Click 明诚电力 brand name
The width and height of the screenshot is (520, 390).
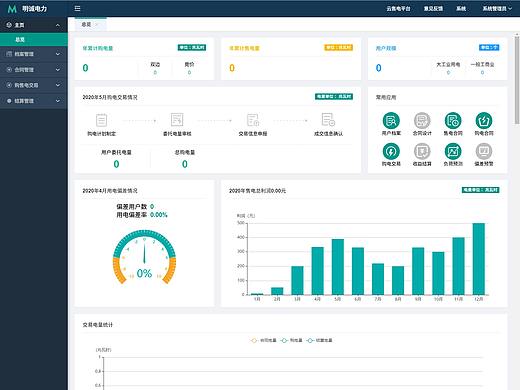(x=34, y=9)
